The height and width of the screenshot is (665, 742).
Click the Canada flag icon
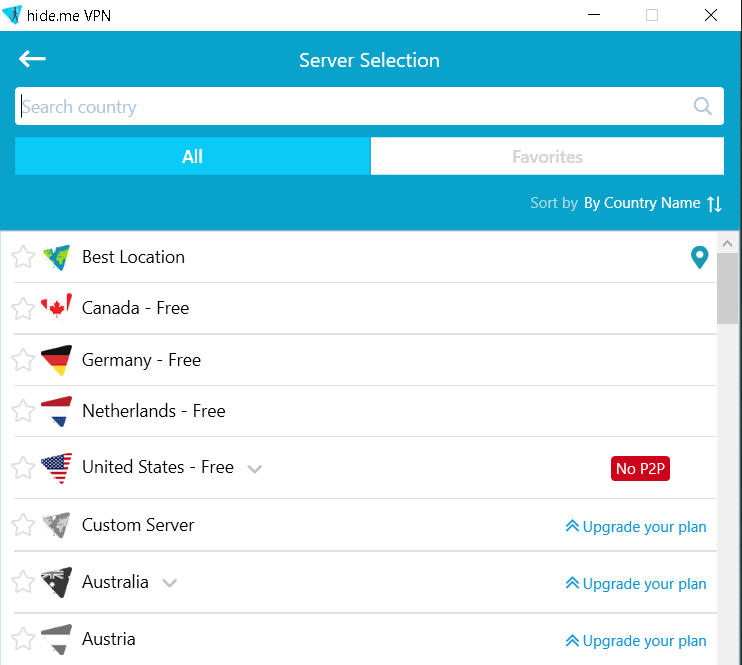pos(57,308)
